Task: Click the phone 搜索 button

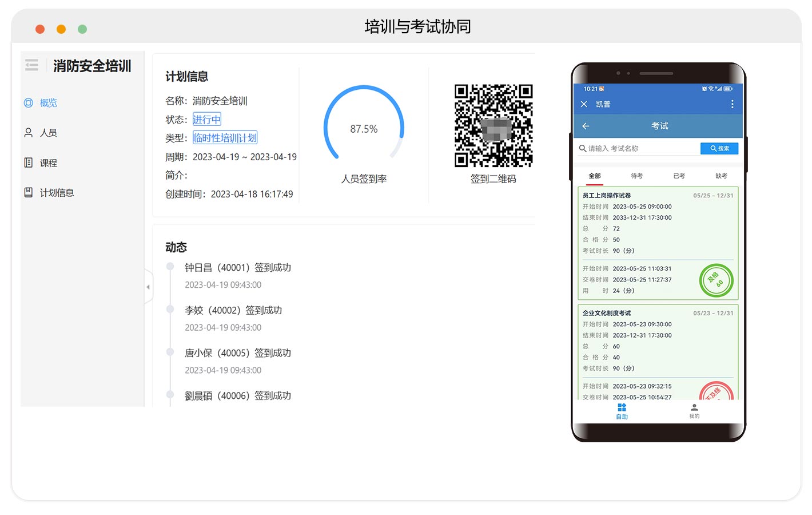Action: click(719, 148)
